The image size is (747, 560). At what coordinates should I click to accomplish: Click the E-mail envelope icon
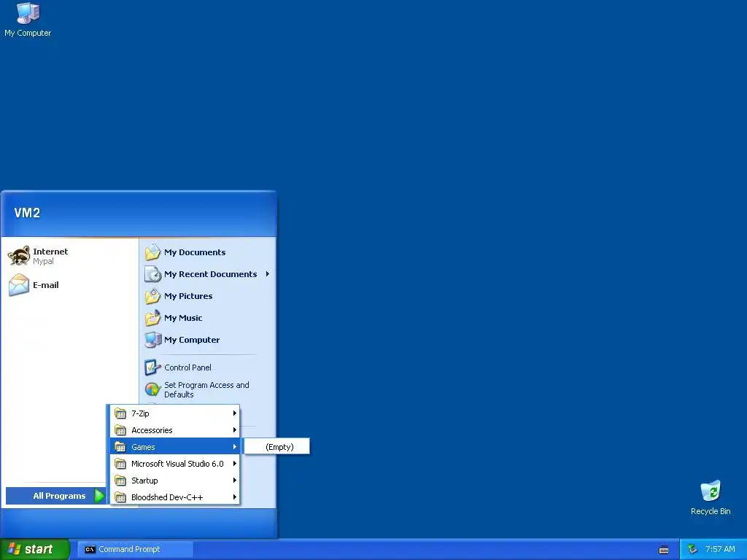coord(19,285)
